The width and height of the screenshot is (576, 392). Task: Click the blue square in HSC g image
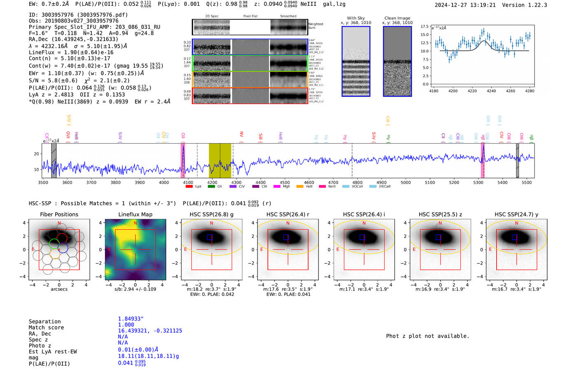click(x=210, y=237)
